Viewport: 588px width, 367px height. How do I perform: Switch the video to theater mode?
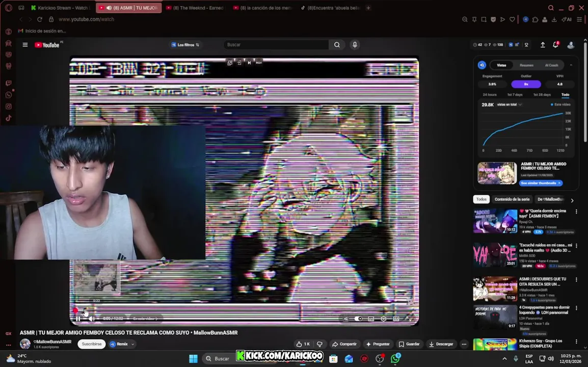point(396,319)
